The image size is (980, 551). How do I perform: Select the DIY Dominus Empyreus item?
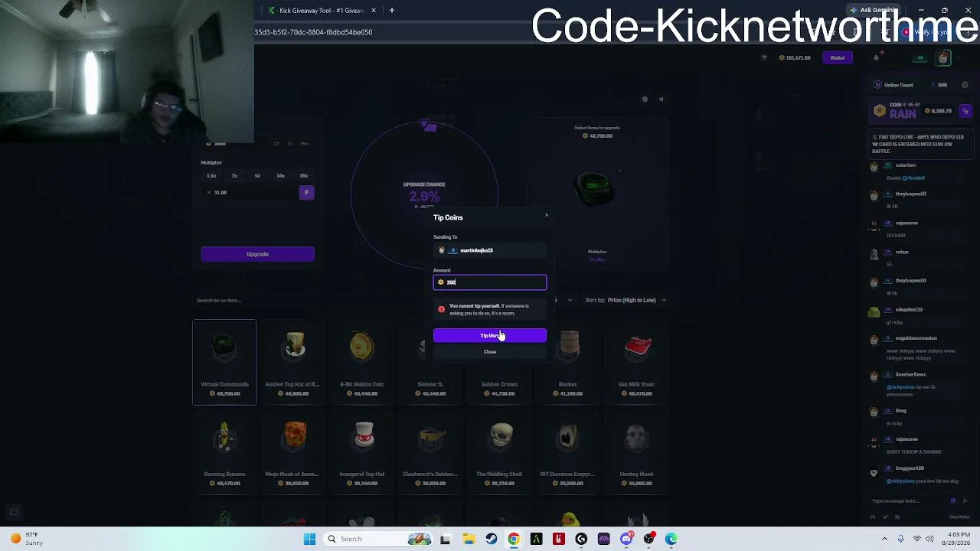click(x=567, y=452)
